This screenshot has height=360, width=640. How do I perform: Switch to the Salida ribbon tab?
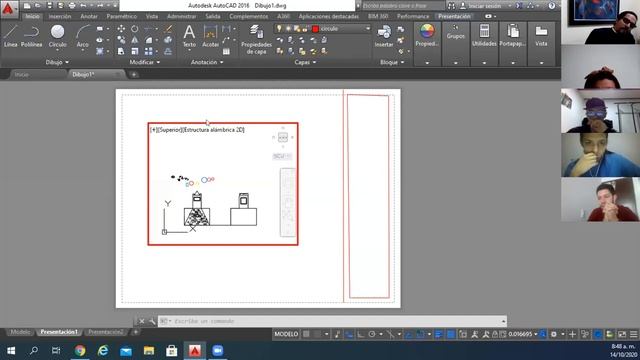pos(213,16)
